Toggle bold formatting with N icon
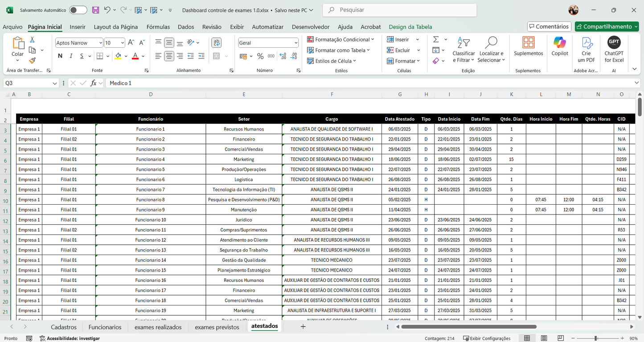The image size is (644, 342). coord(60,56)
